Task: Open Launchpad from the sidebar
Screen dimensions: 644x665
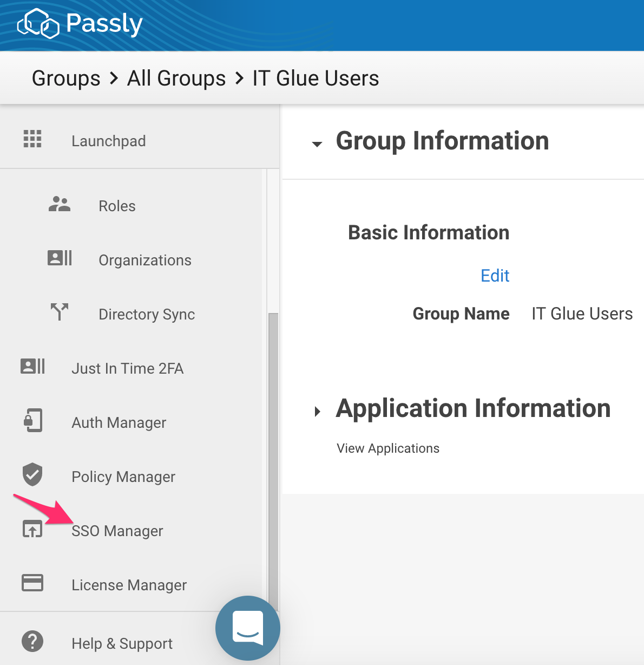Action: coord(109,141)
